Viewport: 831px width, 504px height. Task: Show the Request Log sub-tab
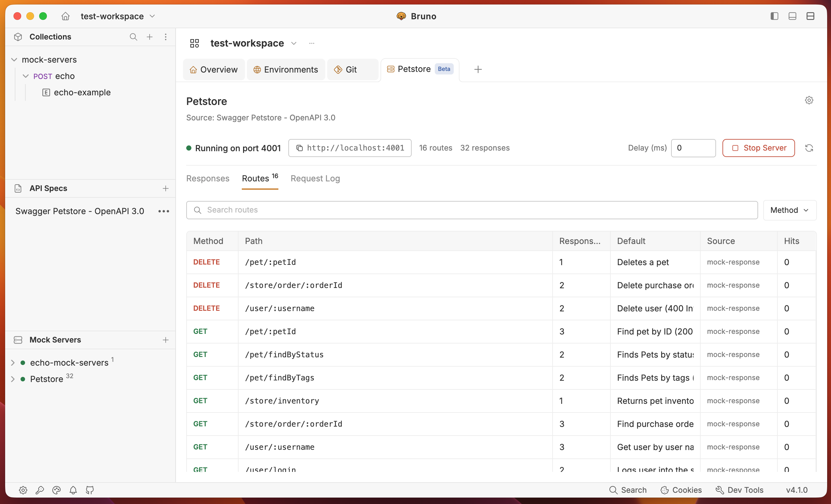coord(315,178)
